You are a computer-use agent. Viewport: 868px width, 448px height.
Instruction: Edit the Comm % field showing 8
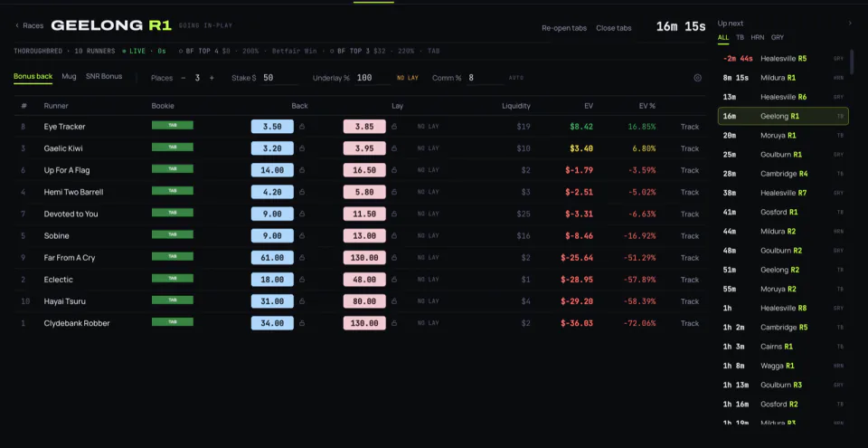tap(485, 78)
